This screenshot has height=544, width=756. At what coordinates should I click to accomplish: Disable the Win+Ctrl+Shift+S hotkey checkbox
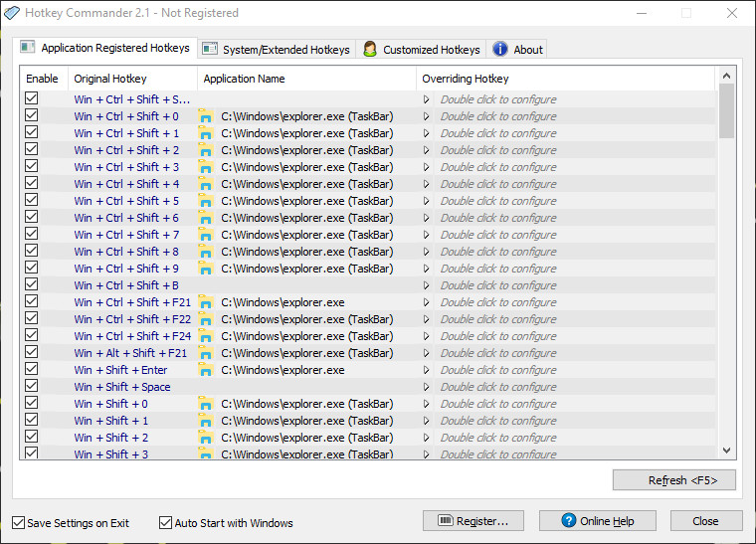(32, 98)
